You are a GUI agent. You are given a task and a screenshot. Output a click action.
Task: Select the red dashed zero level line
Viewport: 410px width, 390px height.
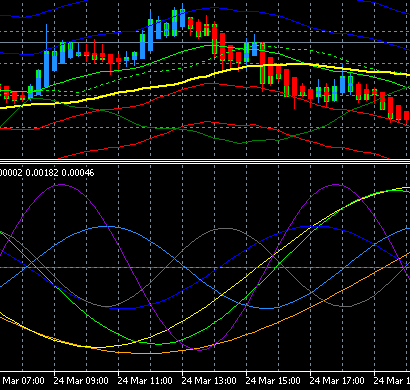205,267
